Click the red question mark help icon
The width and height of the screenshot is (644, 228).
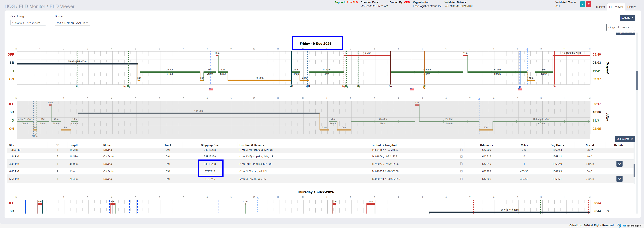point(589,4)
